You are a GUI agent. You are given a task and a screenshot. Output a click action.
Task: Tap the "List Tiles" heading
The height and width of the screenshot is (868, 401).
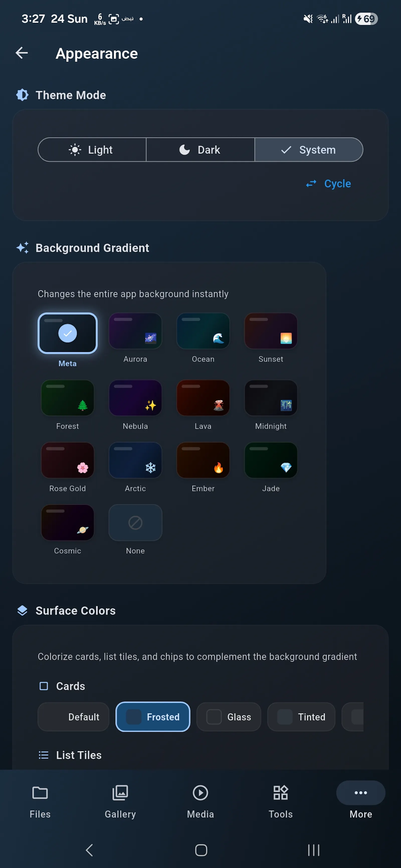pos(79,755)
